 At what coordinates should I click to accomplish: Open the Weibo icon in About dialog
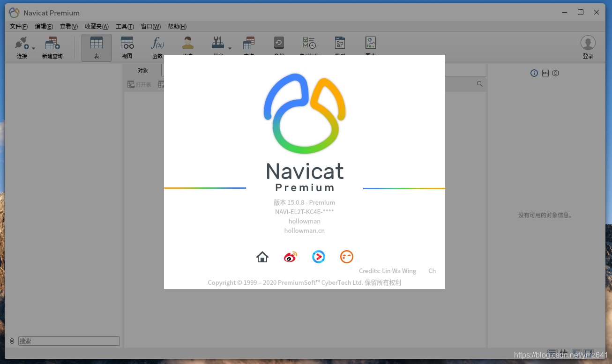[291, 257]
